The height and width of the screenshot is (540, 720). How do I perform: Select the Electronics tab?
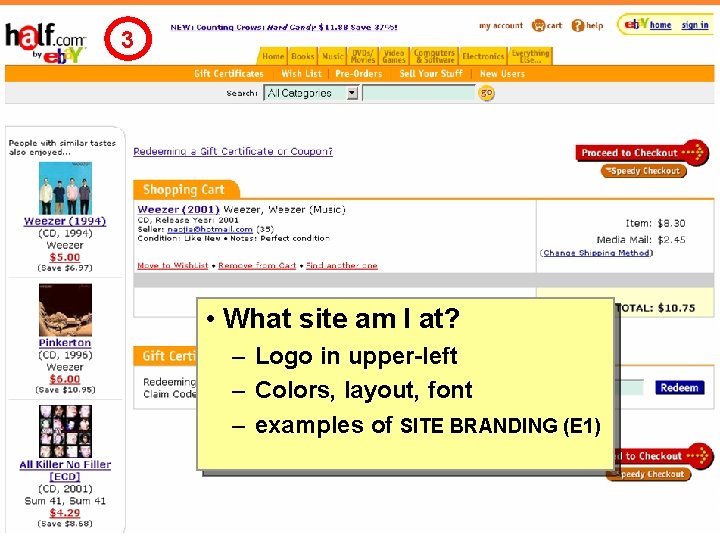coord(483,56)
